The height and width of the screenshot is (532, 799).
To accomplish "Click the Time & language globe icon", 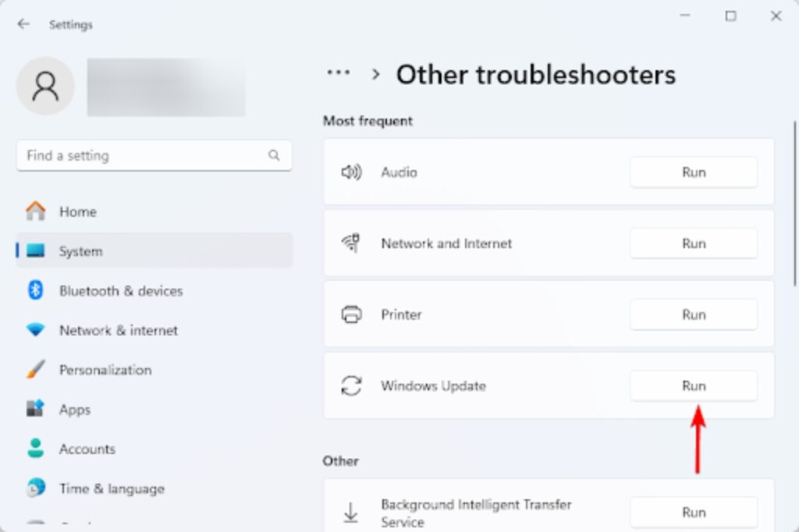I will (x=36, y=489).
